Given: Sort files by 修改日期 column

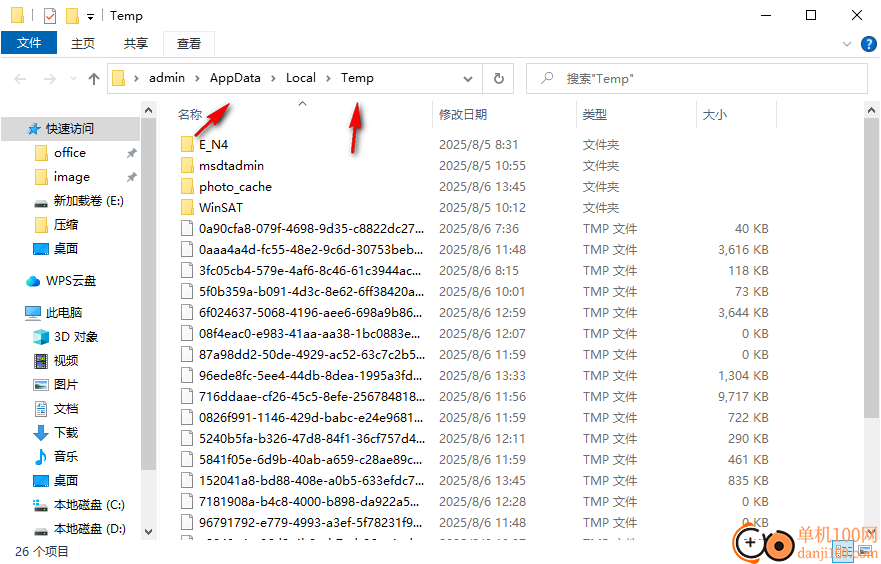Looking at the screenshot, I should pyautogui.click(x=462, y=115).
